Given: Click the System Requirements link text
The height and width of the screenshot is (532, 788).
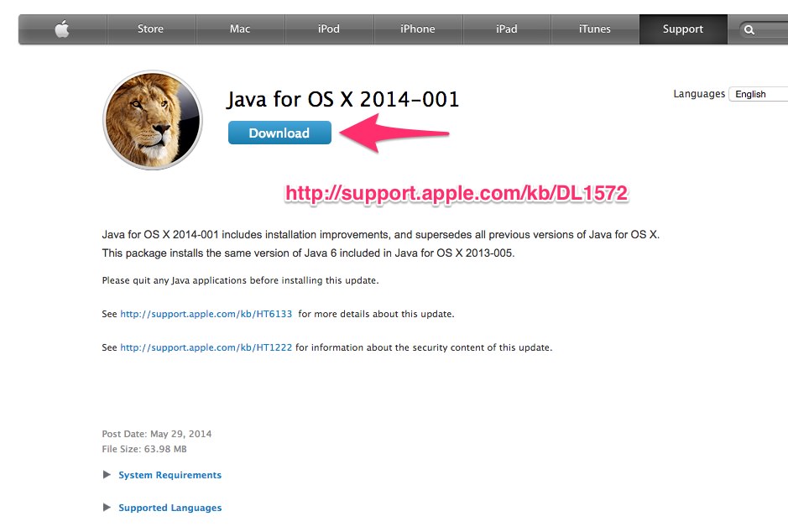Looking at the screenshot, I should pyautogui.click(x=170, y=475).
